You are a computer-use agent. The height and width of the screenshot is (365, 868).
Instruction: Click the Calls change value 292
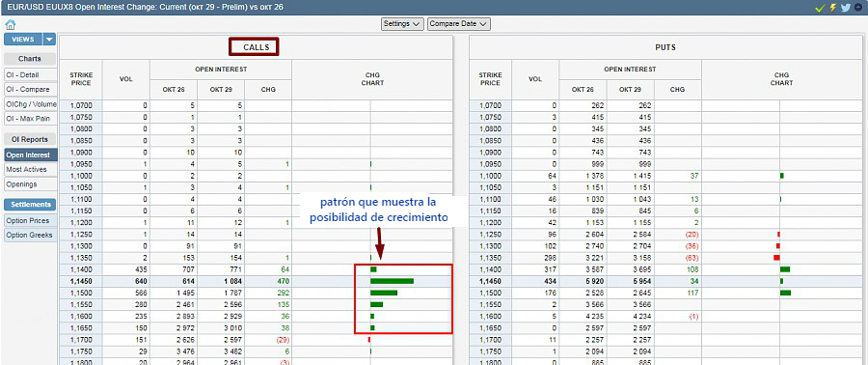(283, 293)
